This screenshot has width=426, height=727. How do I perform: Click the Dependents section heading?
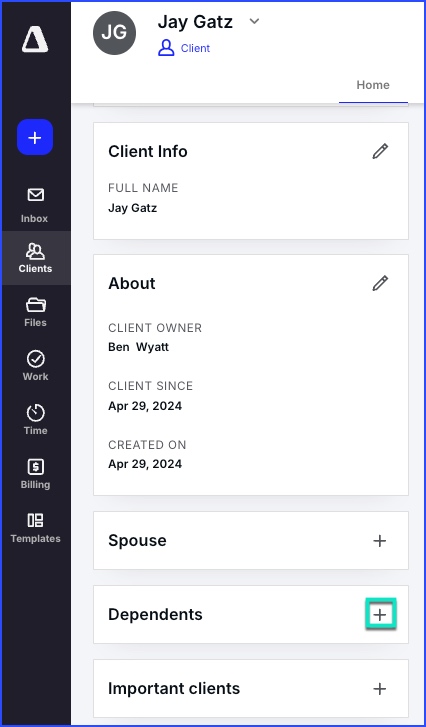coord(155,614)
